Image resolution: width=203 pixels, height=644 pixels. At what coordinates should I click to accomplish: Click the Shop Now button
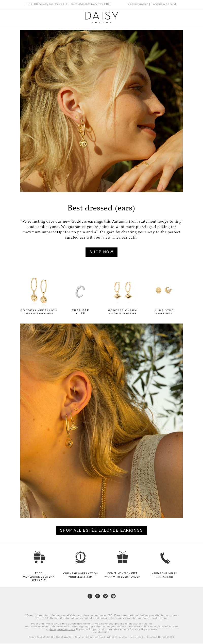pos(101,252)
